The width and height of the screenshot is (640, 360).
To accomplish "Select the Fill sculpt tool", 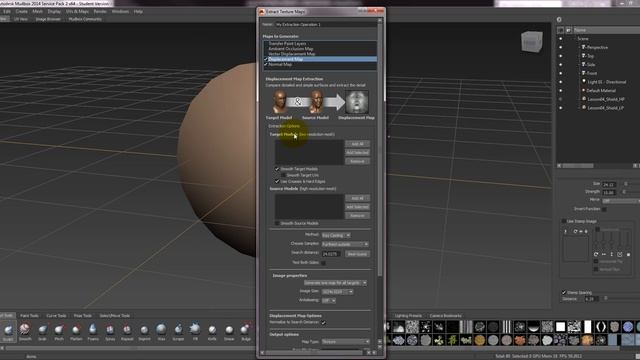I will click(x=195, y=331).
